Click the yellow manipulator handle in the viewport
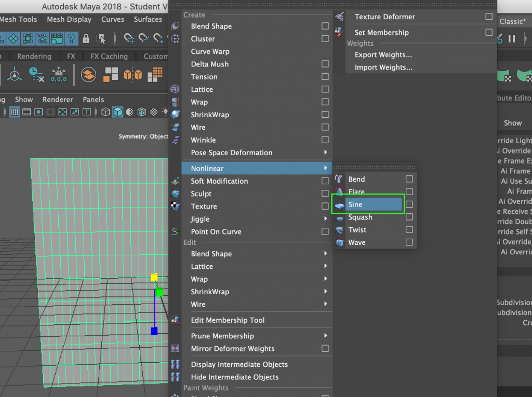Viewport: 532px width, 397px height. click(155, 278)
